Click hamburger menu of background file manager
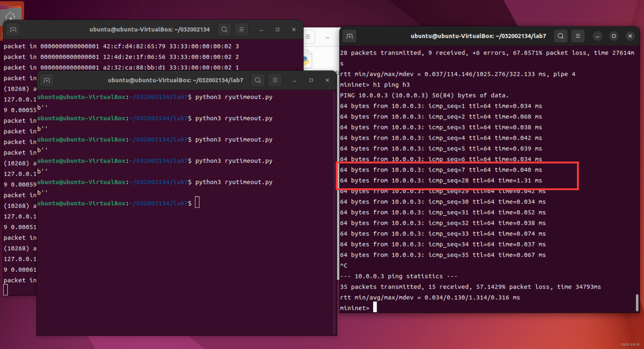The height and width of the screenshot is (349, 644). click(308, 37)
